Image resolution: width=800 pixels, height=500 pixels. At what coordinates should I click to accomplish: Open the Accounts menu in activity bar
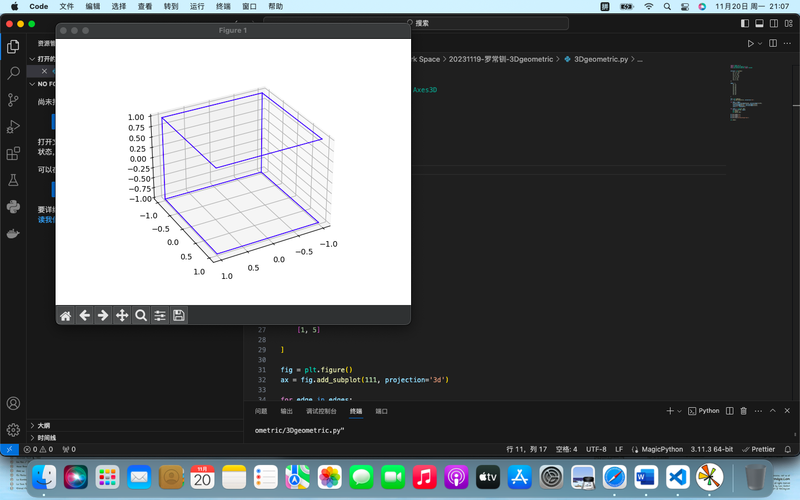13,404
